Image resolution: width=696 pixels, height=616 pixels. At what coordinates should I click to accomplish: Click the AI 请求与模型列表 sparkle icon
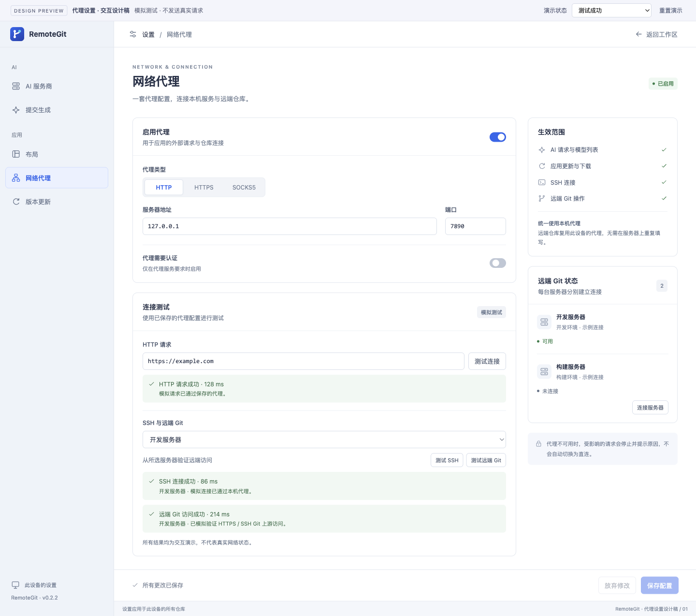tap(542, 150)
